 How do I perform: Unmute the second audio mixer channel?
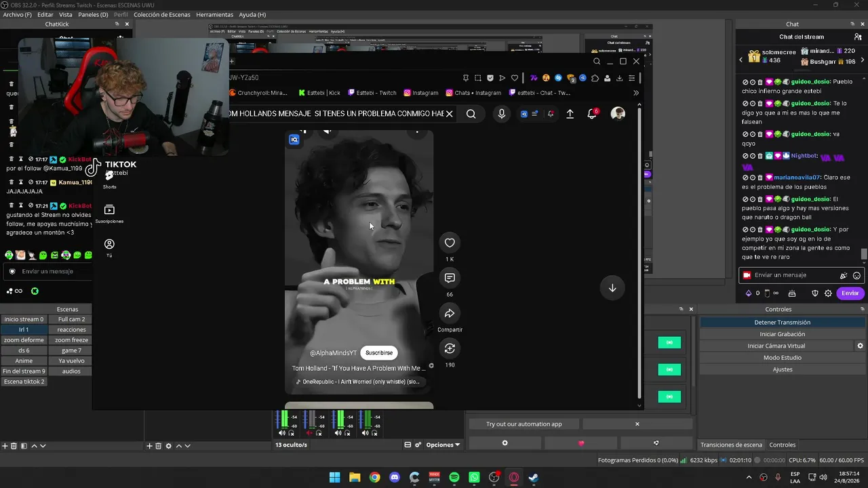click(x=310, y=433)
